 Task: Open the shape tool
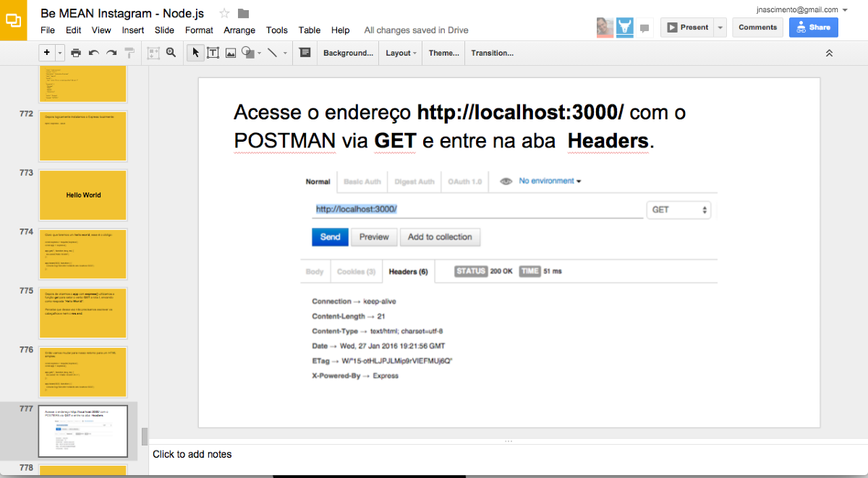(x=247, y=53)
